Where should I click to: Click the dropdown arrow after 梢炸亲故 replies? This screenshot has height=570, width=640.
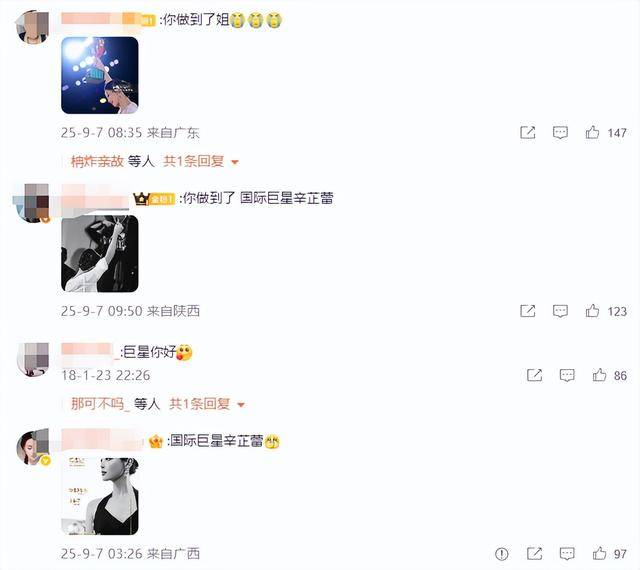pyautogui.click(x=235, y=162)
